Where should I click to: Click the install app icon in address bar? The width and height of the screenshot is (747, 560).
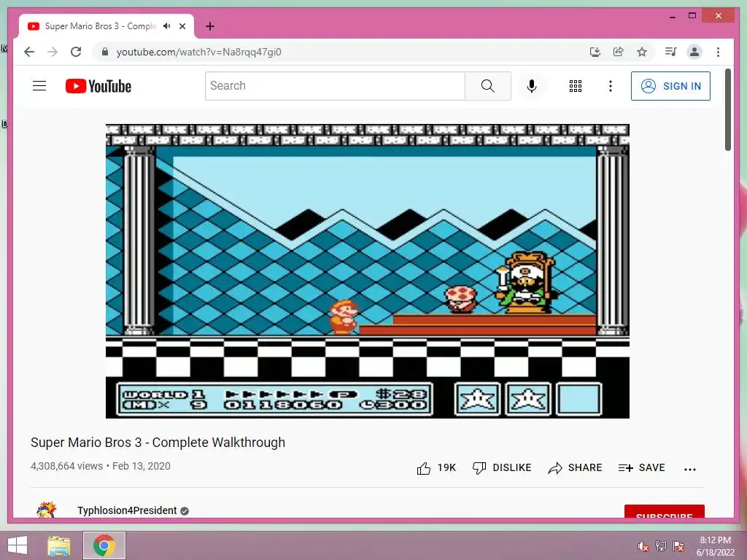point(595,52)
